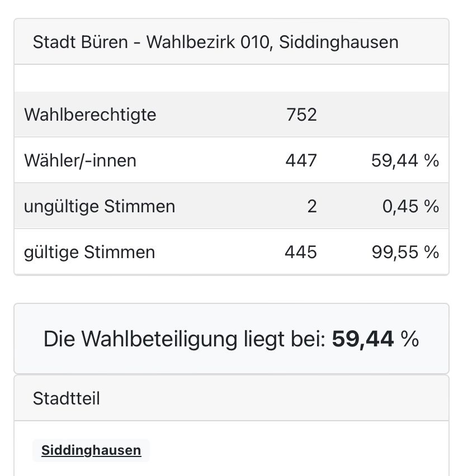Click the invalid votes count of 2
This screenshot has height=476, width=463.
click(312, 207)
